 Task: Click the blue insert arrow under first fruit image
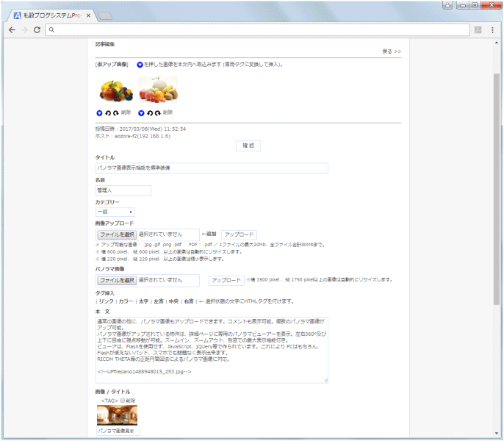coord(100,113)
